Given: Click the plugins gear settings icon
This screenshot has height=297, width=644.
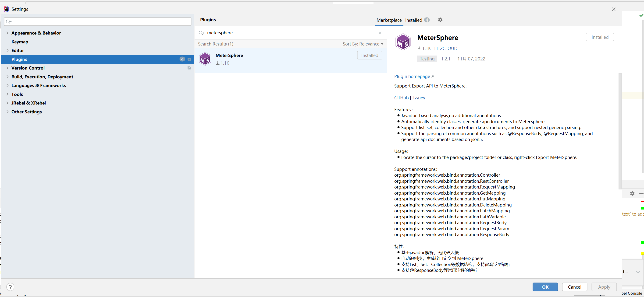Looking at the screenshot, I should (440, 20).
